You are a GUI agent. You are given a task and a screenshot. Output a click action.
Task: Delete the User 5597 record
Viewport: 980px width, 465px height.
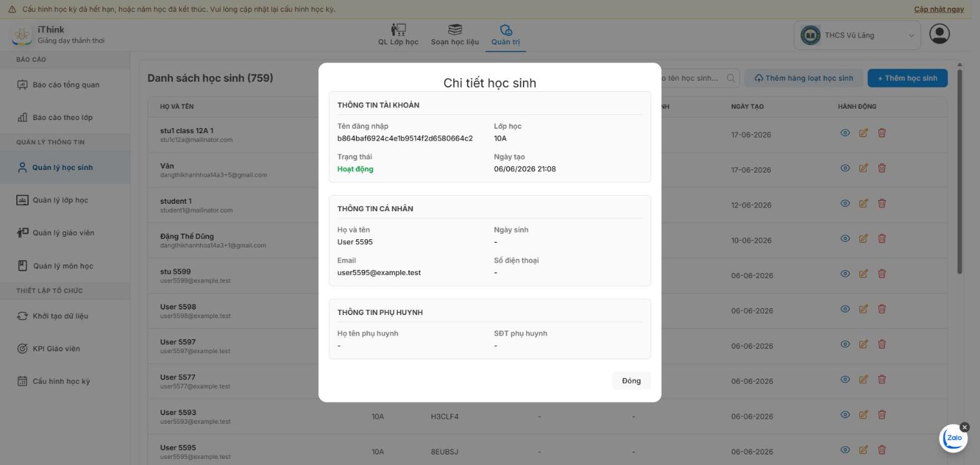(x=882, y=344)
